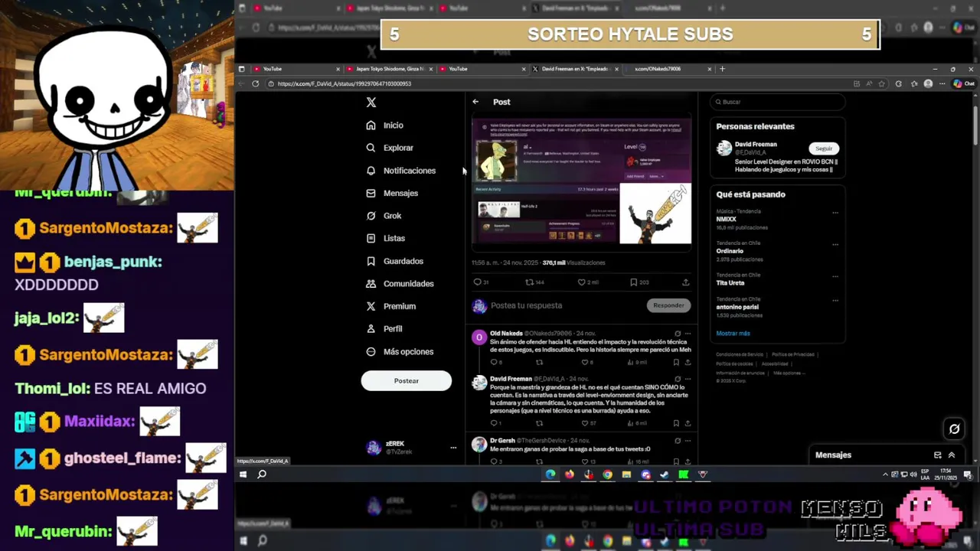Open Guardados in the sidebar
Viewport: 980px width, 551px height.
[394, 261]
